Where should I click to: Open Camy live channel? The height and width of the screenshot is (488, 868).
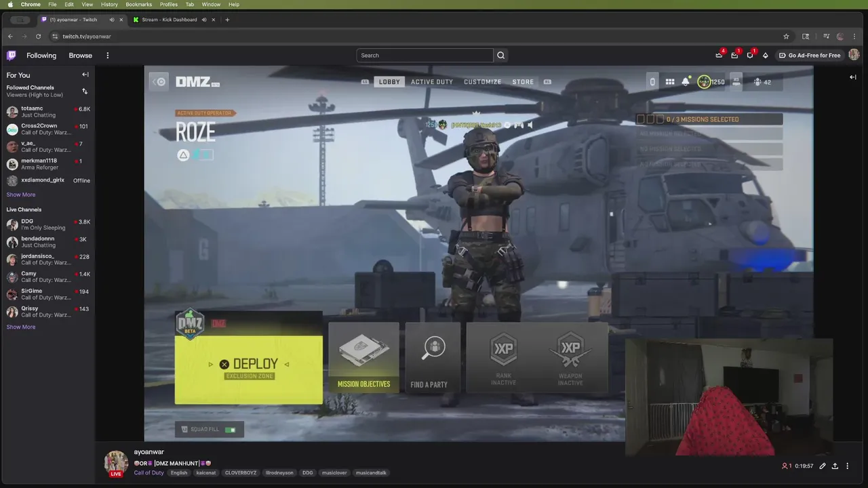(47, 277)
